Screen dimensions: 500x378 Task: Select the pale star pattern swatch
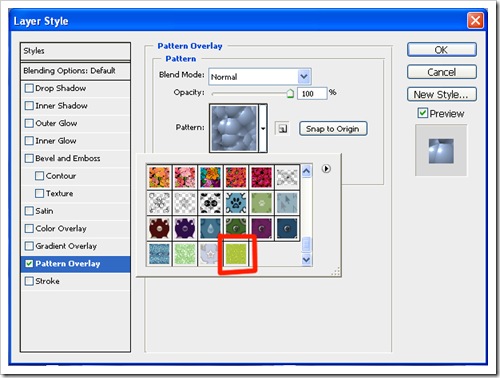click(209, 254)
